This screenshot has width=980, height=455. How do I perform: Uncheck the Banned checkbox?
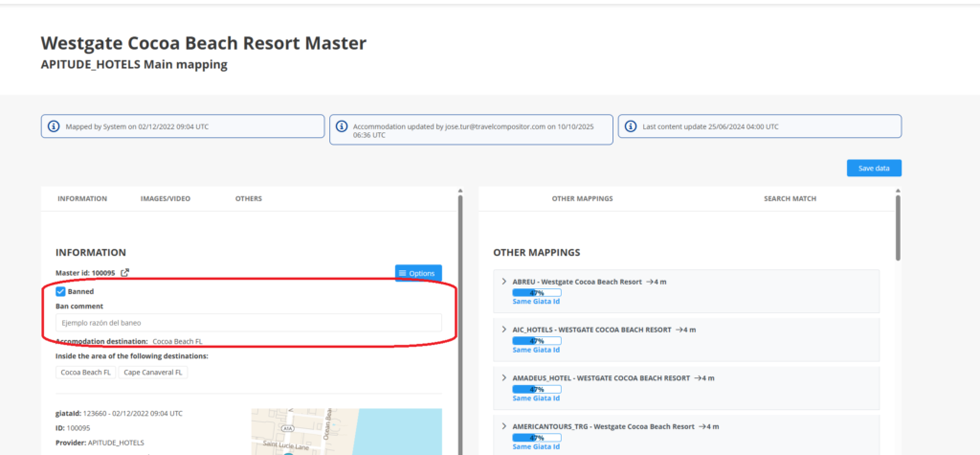pos(61,291)
